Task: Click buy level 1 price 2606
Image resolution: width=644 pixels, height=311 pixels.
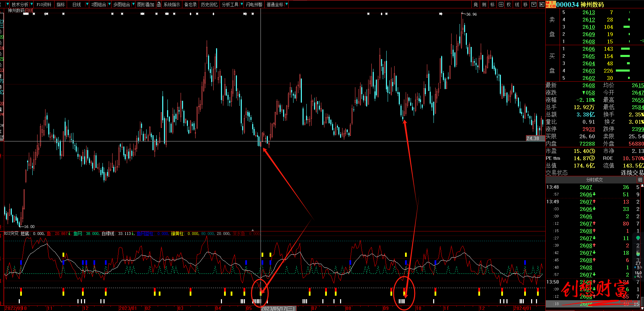Action: pos(589,49)
